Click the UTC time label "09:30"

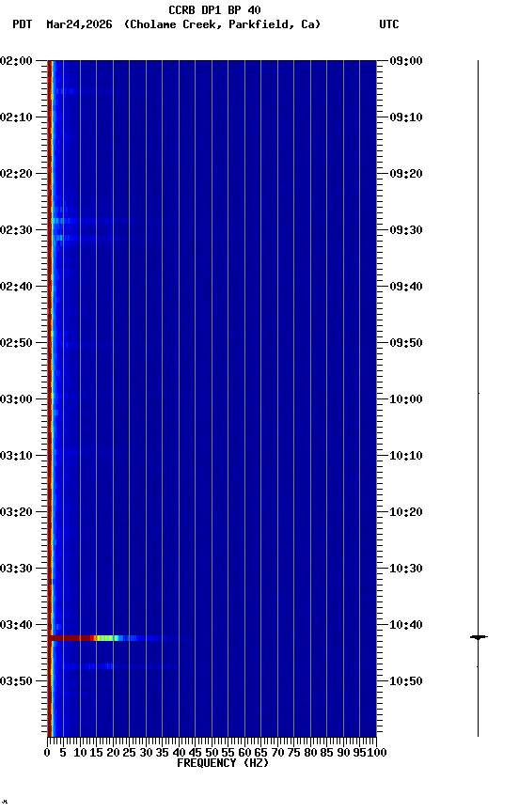click(406, 230)
